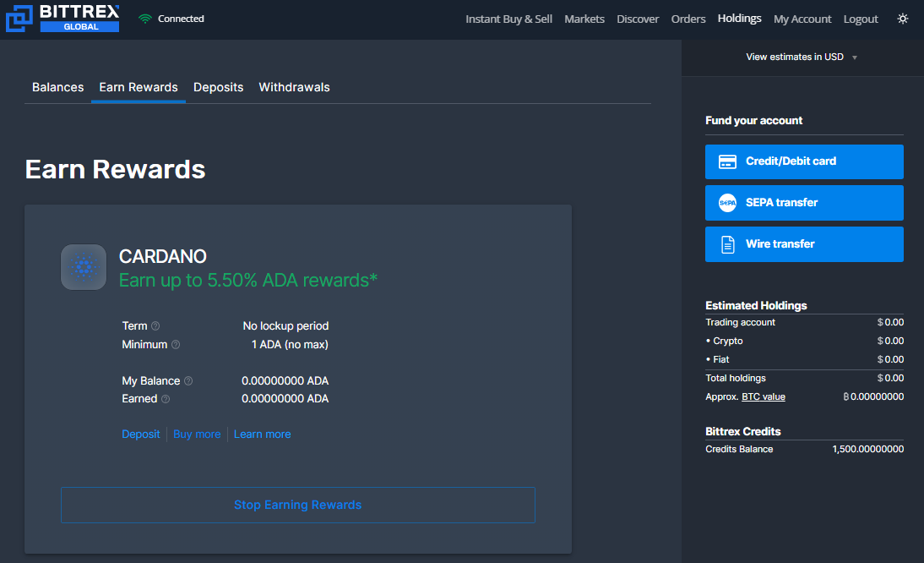924x563 pixels.
Task: Click the card icon on Credit/Debit card
Action: (x=727, y=161)
